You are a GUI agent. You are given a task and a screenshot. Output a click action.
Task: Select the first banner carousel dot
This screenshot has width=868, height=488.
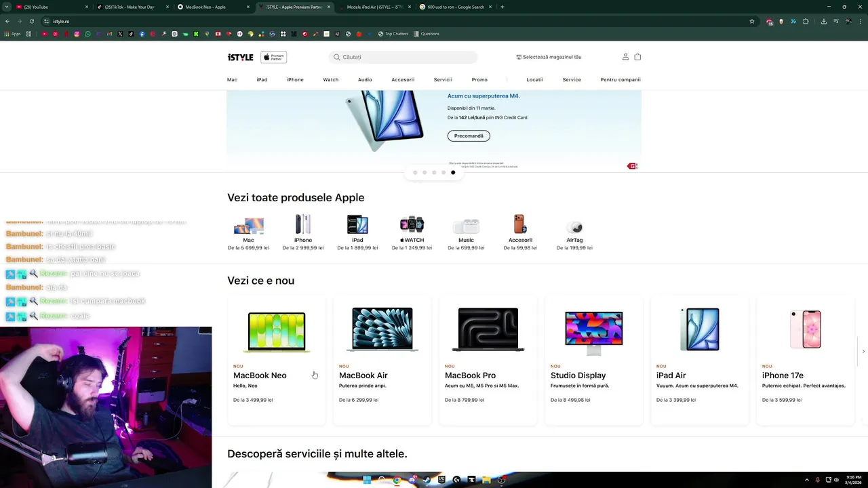pos(415,172)
